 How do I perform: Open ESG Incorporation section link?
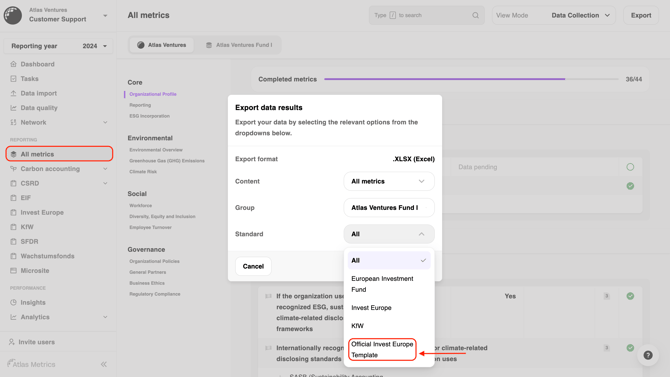pos(150,116)
